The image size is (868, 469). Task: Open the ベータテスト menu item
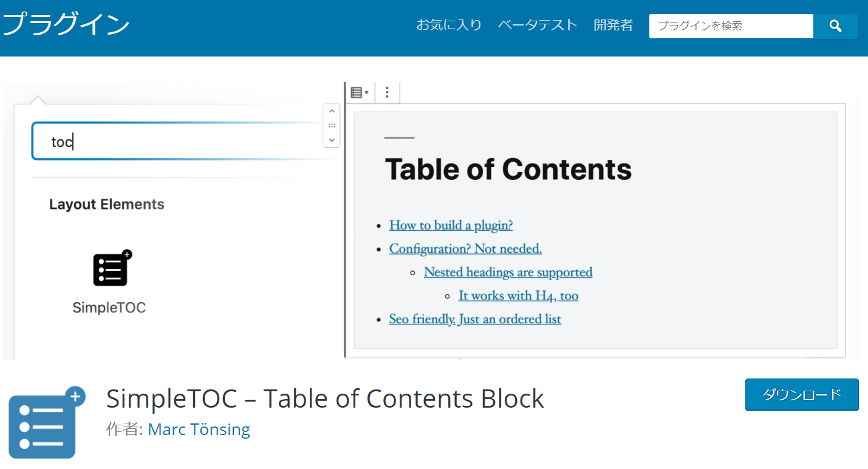pos(538,26)
